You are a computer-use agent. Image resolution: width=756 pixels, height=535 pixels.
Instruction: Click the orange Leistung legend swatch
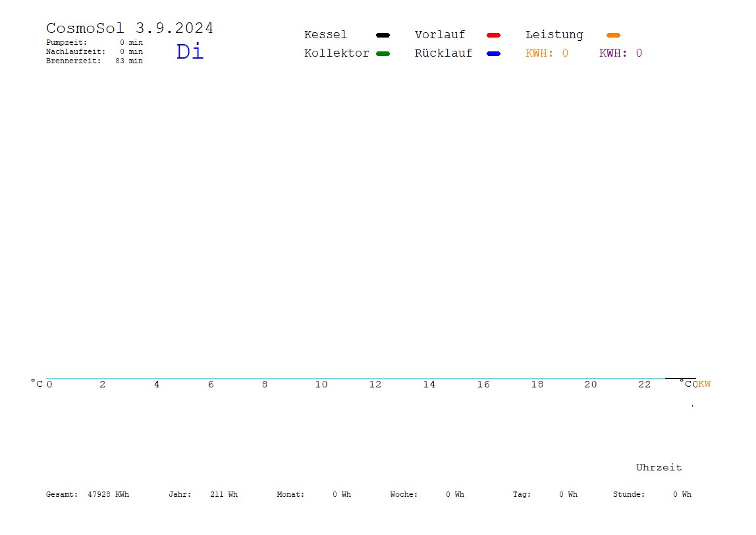coord(613,35)
